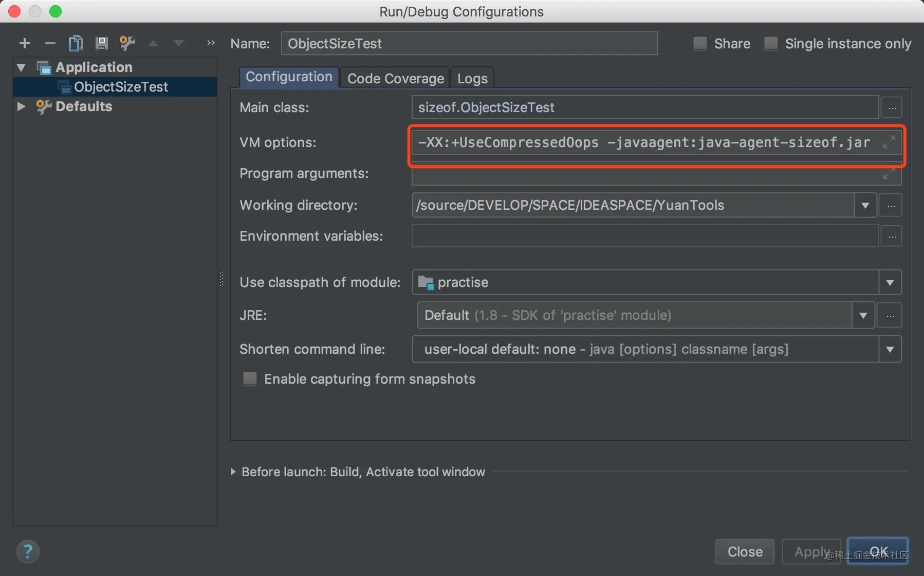Add a new configuration with plus icon
Screen dimensions: 924x576
pyautogui.click(x=24, y=43)
